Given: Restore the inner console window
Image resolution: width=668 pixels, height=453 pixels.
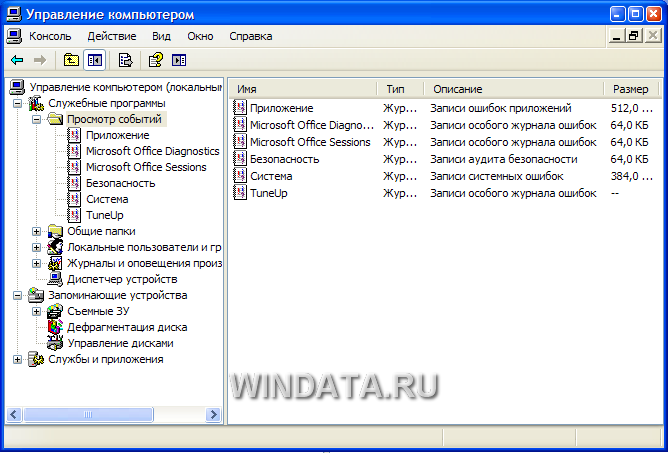Looking at the screenshot, I should click(x=633, y=36).
